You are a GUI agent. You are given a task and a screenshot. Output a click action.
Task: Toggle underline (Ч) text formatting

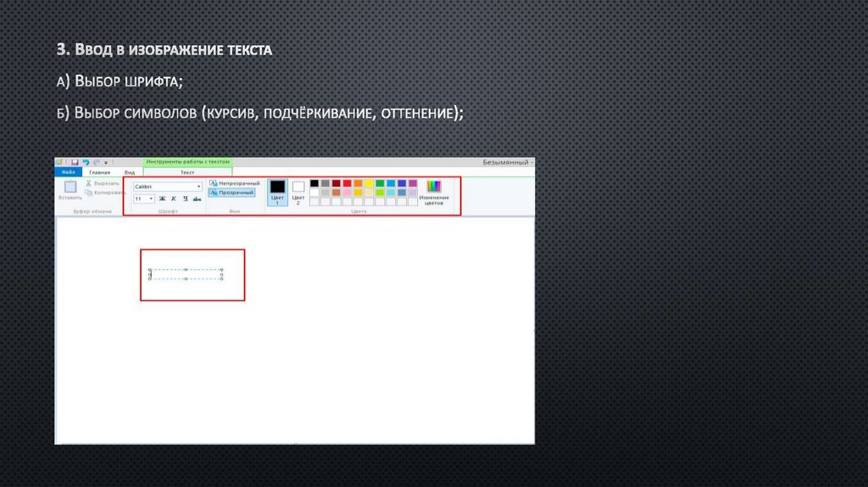(186, 199)
